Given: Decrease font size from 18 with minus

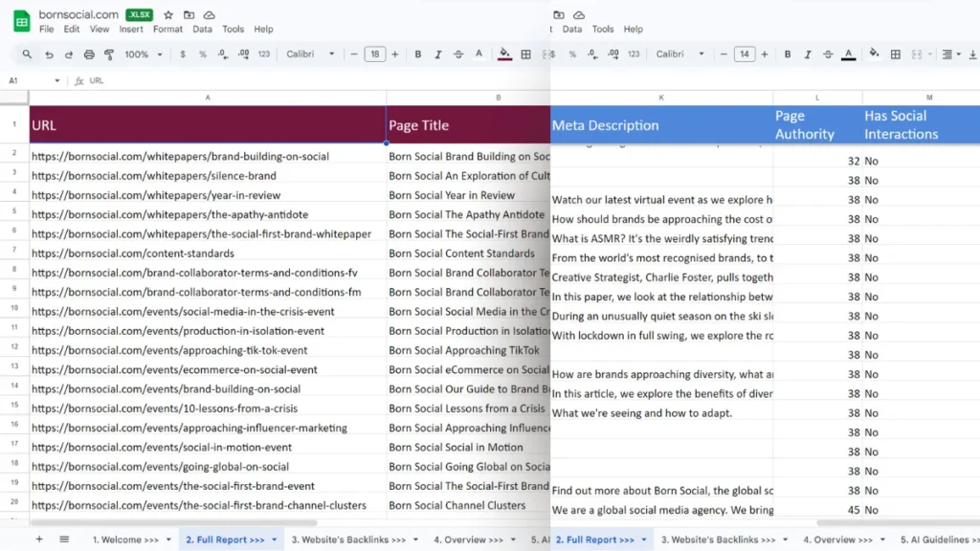Looking at the screenshot, I should (354, 55).
